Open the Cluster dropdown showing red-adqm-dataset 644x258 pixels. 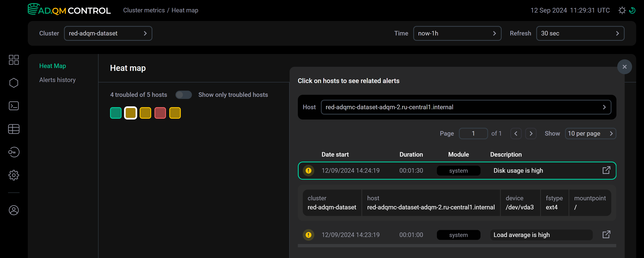tap(108, 33)
